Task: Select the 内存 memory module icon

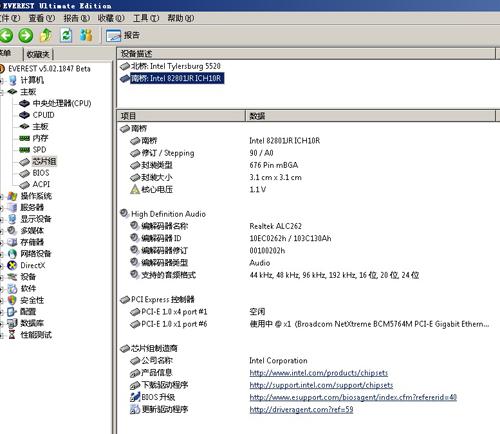Action: (24, 138)
